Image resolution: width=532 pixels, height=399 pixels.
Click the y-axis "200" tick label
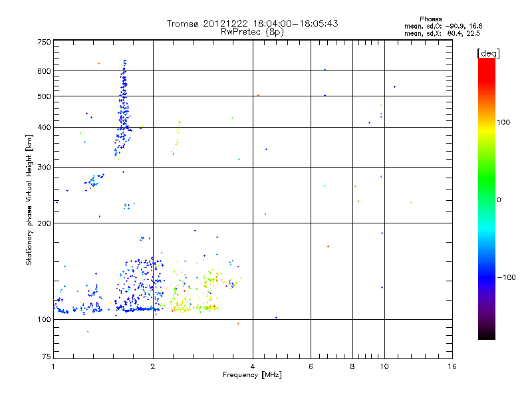[44, 223]
